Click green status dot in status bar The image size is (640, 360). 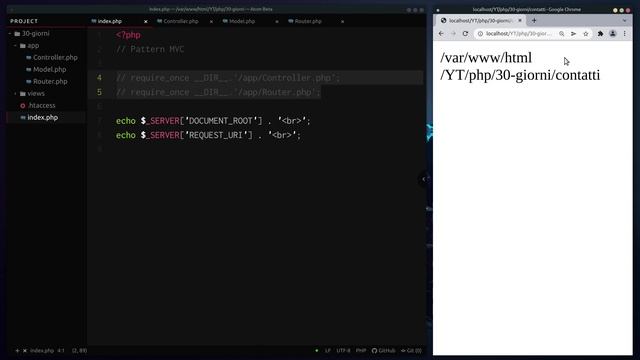click(317, 351)
